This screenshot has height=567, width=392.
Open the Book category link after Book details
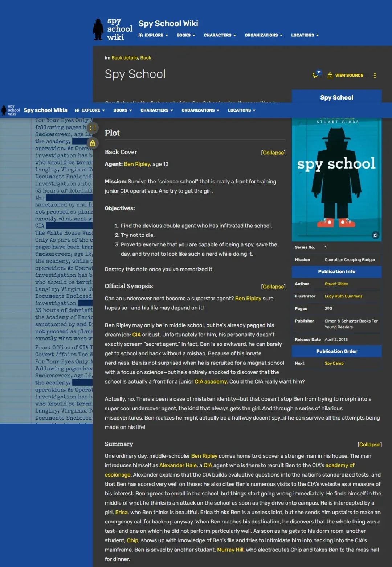tap(146, 58)
